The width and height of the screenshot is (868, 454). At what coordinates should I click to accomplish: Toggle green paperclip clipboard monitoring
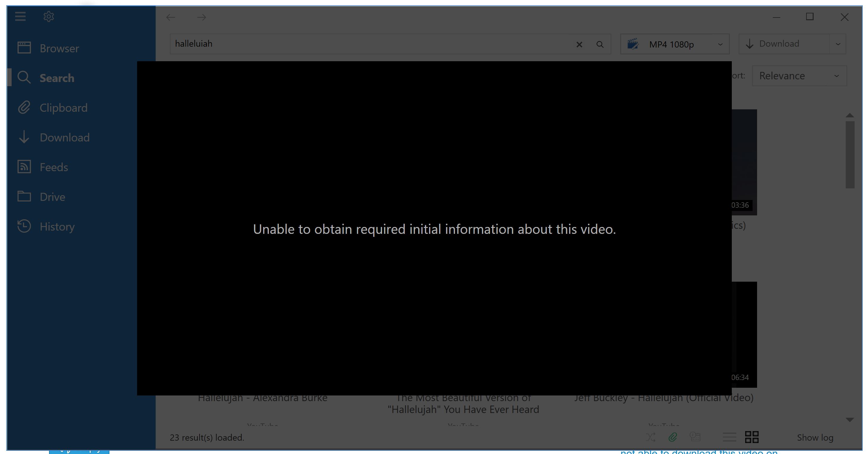(673, 437)
